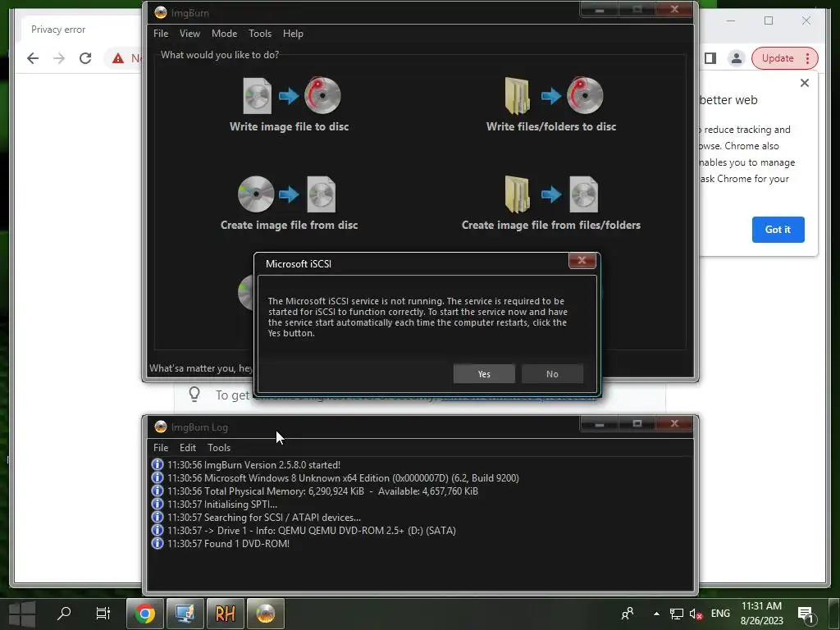Screen dimensions: 840x630
Task: Click Yes in the Microsoft iSCSI dialog
Action: [x=484, y=374]
